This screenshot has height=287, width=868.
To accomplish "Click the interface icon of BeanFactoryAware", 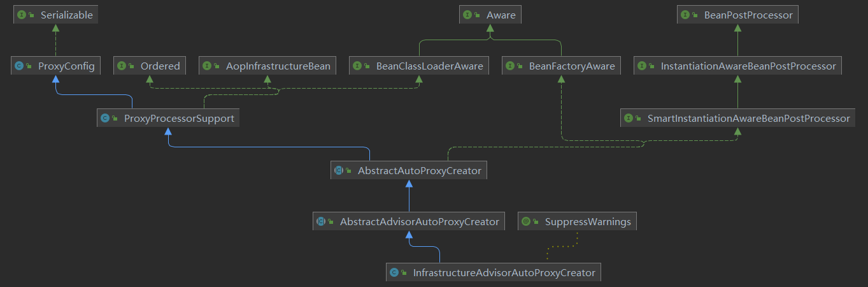I will [x=510, y=66].
